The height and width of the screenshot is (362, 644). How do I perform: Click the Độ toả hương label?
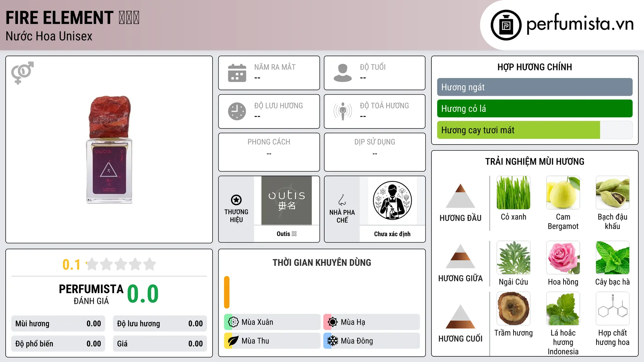384,106
